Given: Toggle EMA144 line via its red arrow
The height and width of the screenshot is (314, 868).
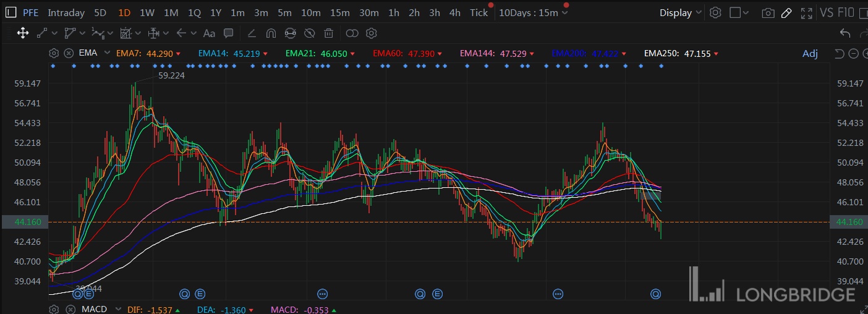Looking at the screenshot, I should pyautogui.click(x=532, y=54).
